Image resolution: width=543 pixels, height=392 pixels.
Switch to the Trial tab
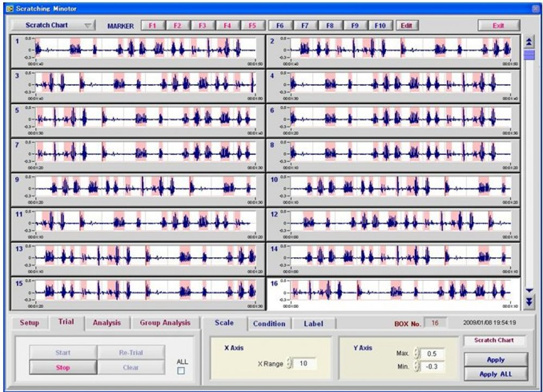[x=66, y=322]
